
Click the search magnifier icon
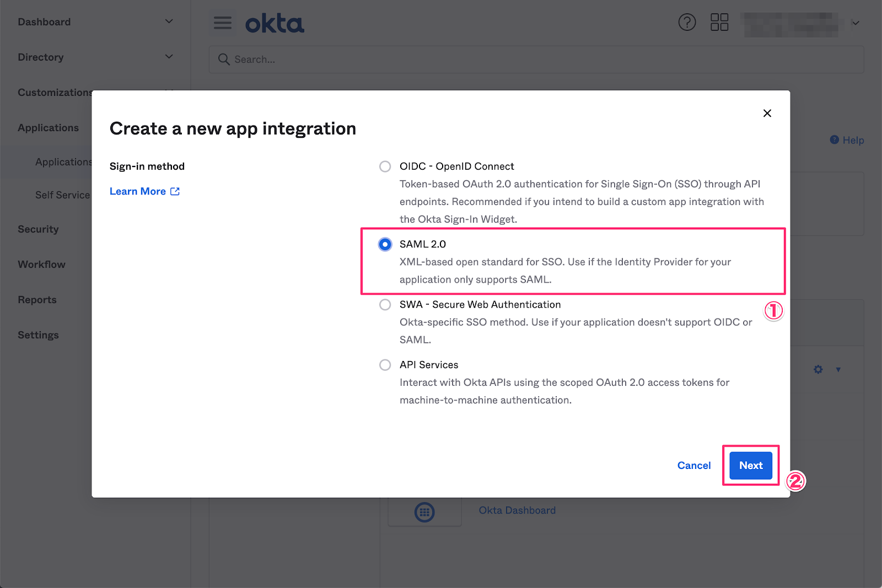pos(224,59)
